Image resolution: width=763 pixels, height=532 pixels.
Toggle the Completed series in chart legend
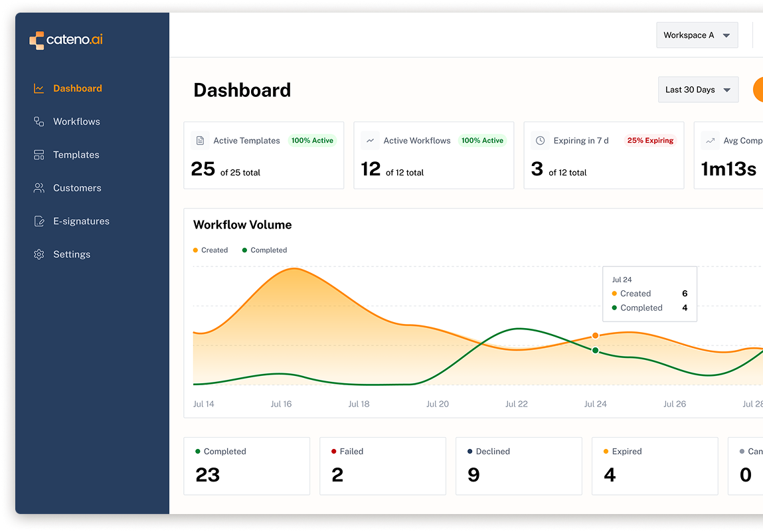tap(265, 250)
